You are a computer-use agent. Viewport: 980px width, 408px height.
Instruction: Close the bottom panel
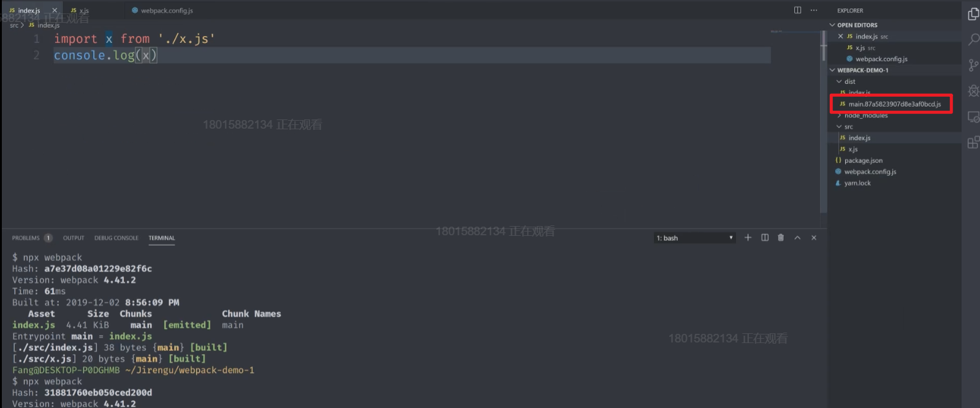pyautogui.click(x=814, y=238)
